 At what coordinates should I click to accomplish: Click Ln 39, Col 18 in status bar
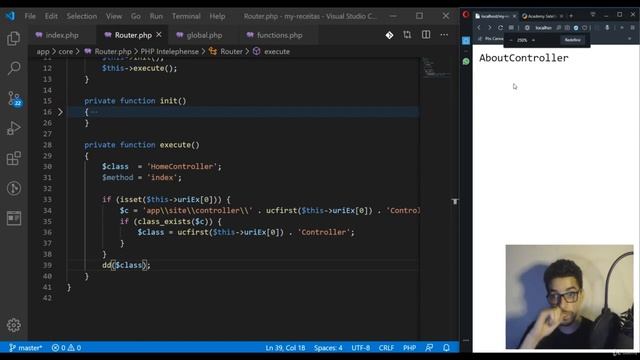[285, 348]
